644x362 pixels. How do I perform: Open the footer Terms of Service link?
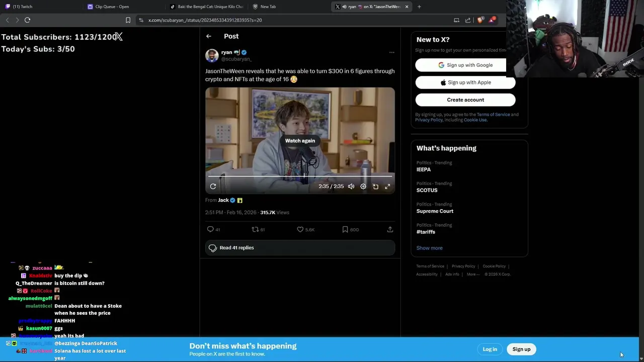[x=430, y=266]
